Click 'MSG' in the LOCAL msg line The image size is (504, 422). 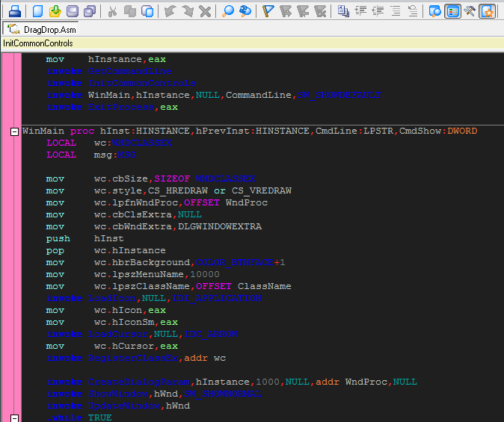pos(126,155)
